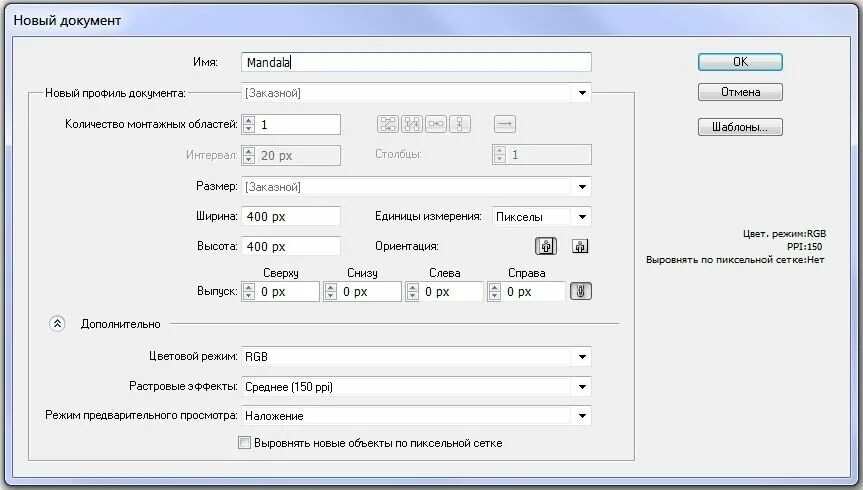Click the Снизу bleed input field
Screen dimensions: 863x490
tap(369, 292)
